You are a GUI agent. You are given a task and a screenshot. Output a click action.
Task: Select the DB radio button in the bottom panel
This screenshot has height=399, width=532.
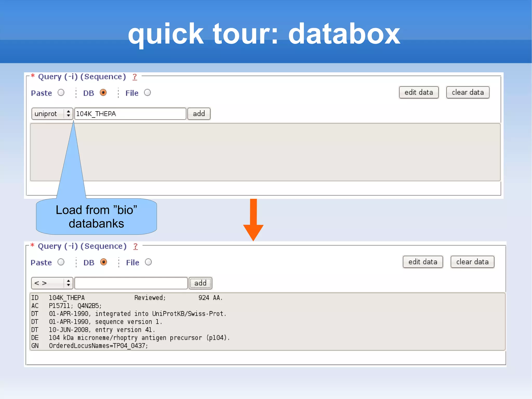pos(103,262)
